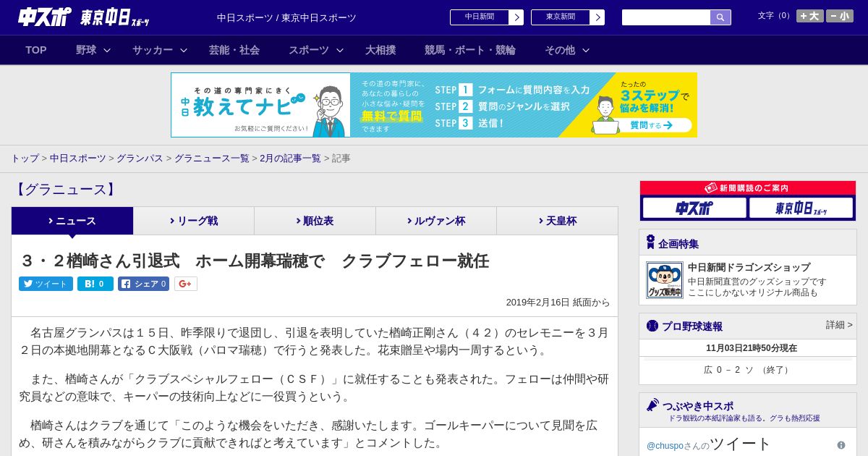Click the Chunichi Sports logo in the header
This screenshot has width=868, height=456.
point(45,17)
